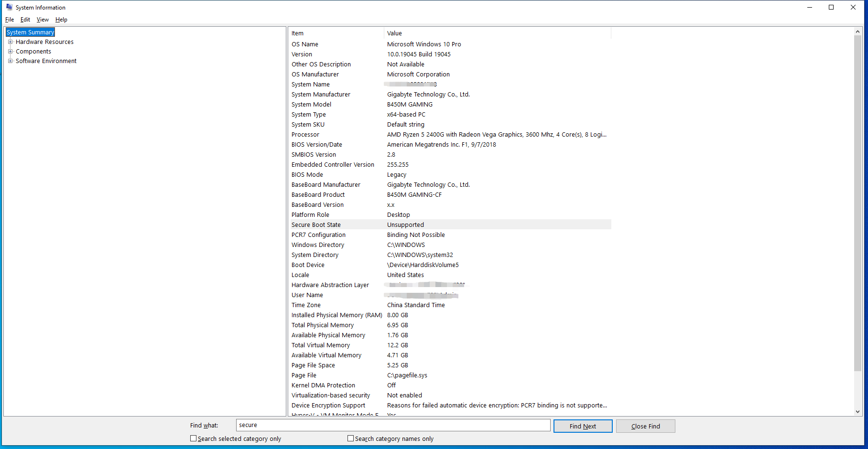The width and height of the screenshot is (868, 449).
Task: Open the Edit menu
Action: click(x=25, y=20)
